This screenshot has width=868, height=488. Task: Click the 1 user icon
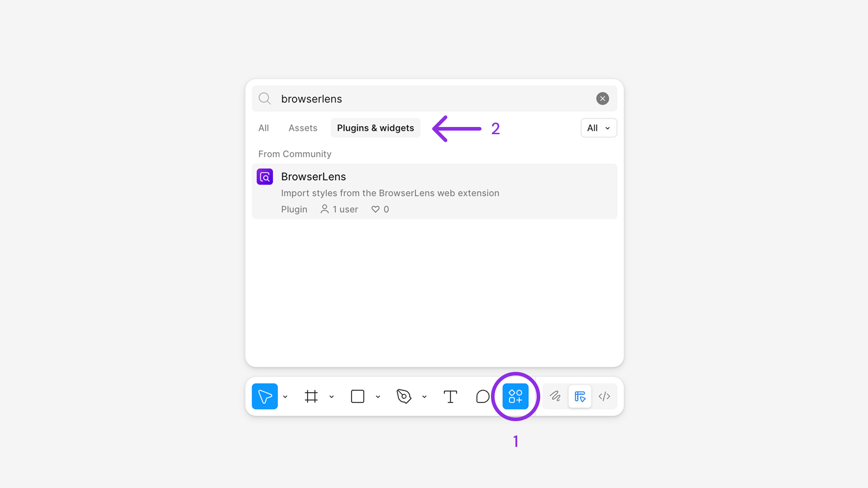325,209
